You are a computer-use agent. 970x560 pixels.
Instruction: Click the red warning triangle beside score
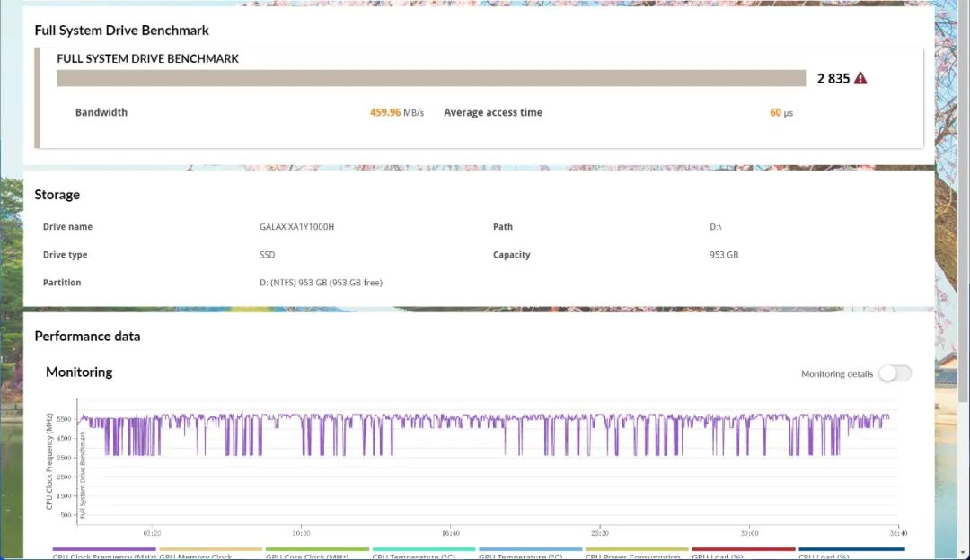point(860,78)
